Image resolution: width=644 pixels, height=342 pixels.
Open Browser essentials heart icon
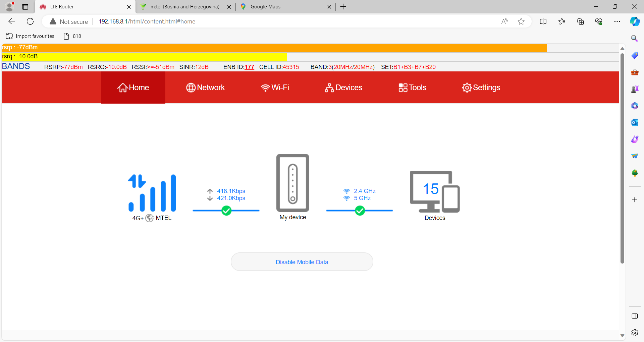599,21
